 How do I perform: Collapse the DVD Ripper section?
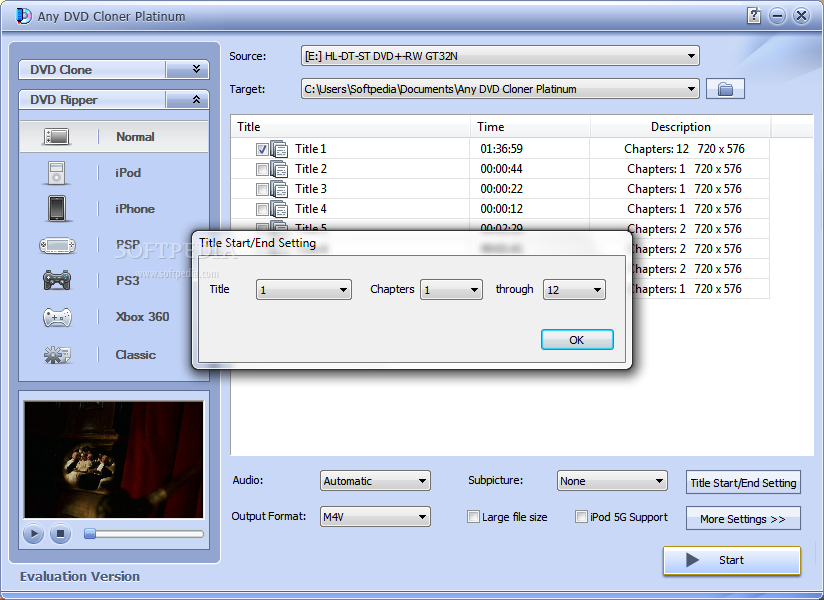point(197,99)
